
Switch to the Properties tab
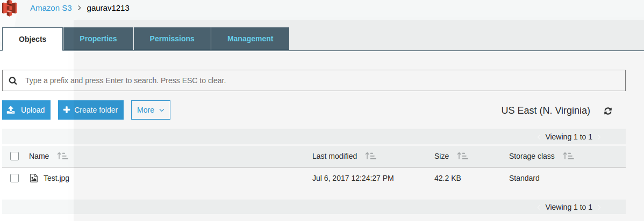point(98,39)
